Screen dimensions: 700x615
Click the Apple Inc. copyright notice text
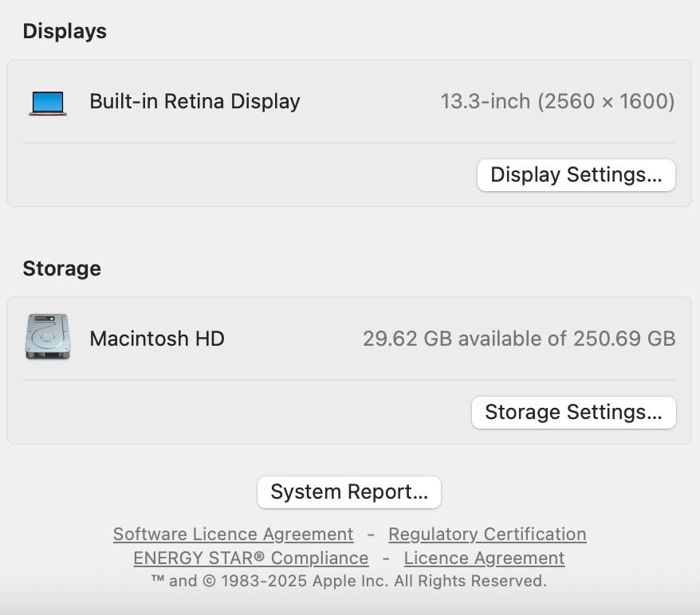click(348, 581)
